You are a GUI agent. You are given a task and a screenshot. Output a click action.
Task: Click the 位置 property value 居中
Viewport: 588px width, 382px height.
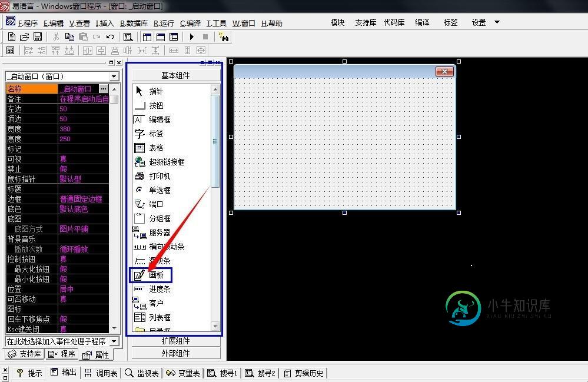pos(83,289)
